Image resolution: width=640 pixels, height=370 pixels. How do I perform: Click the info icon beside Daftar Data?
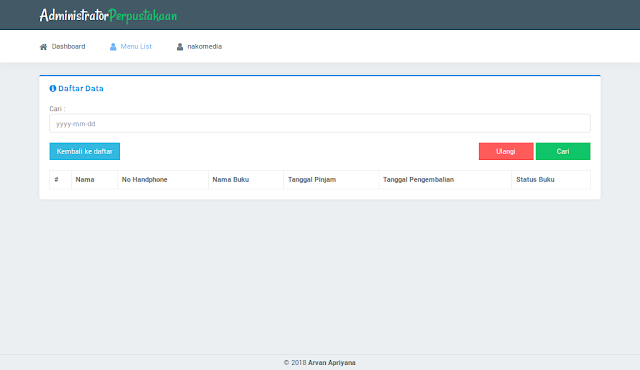(x=53, y=88)
